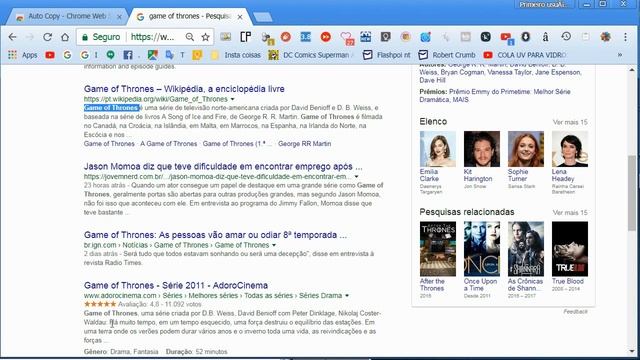Open the AdoroCinema Série 2011 result
640x360 pixels.
click(x=176, y=285)
